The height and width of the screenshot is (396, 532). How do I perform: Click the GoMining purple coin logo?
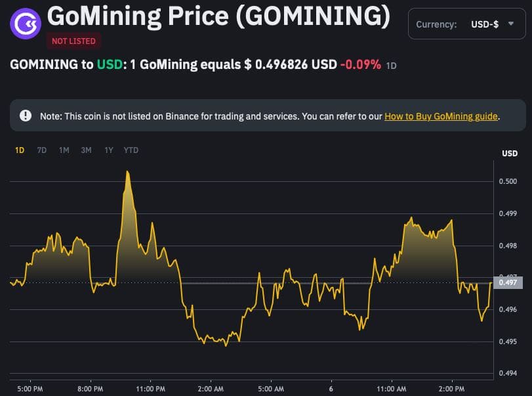pos(26,24)
